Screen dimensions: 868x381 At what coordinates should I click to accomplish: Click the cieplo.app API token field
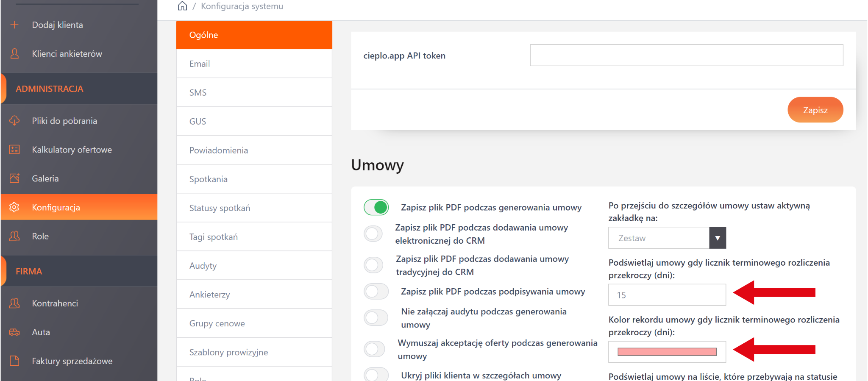click(686, 56)
